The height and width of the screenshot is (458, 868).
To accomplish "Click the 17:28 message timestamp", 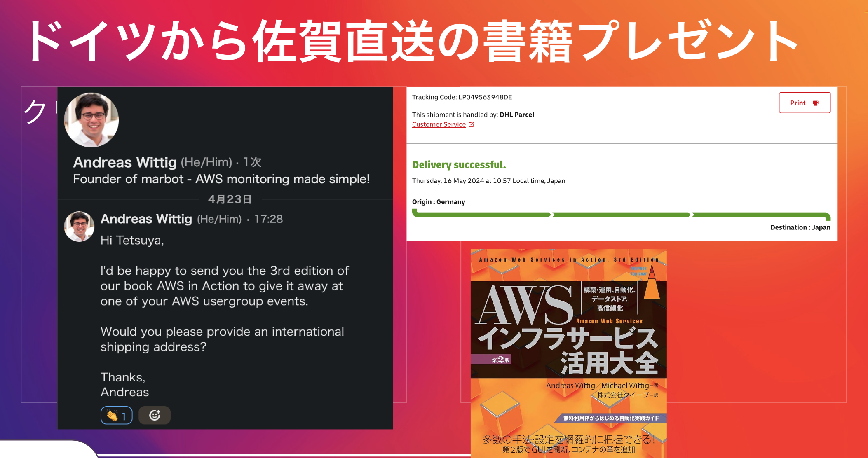I will (x=268, y=219).
